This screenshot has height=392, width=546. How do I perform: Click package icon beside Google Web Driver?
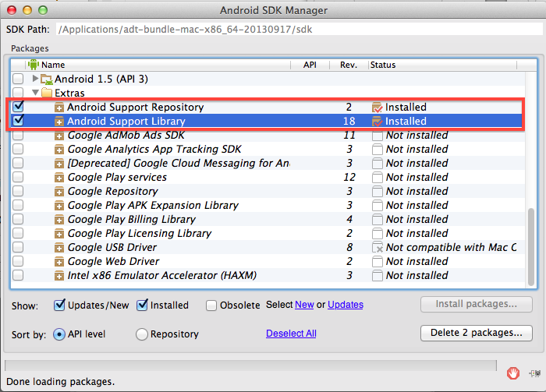pyautogui.click(x=59, y=262)
